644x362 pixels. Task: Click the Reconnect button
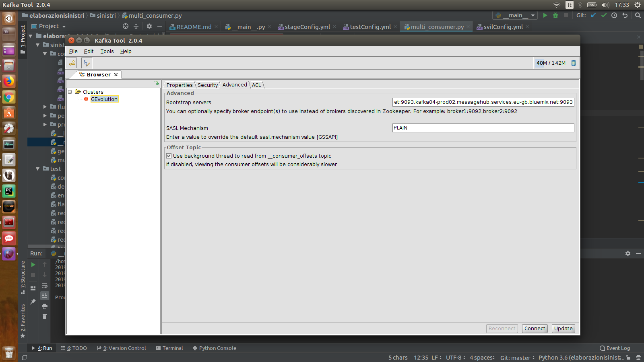pos(502,329)
